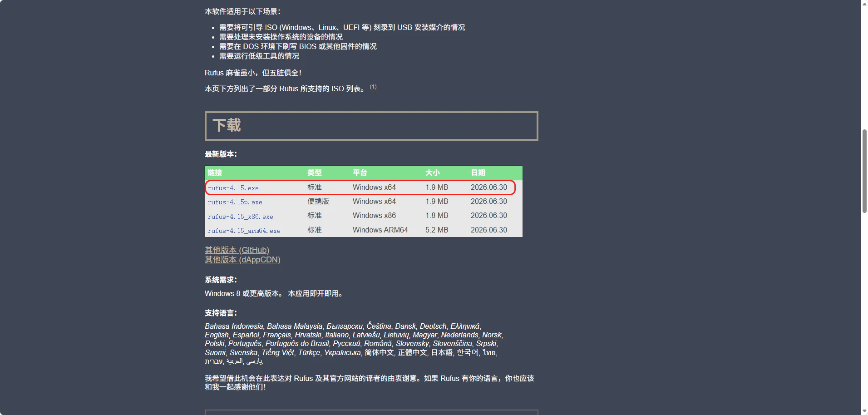This screenshot has width=868, height=415.
Task: Click the 便携版 type cell
Action: tap(318, 201)
